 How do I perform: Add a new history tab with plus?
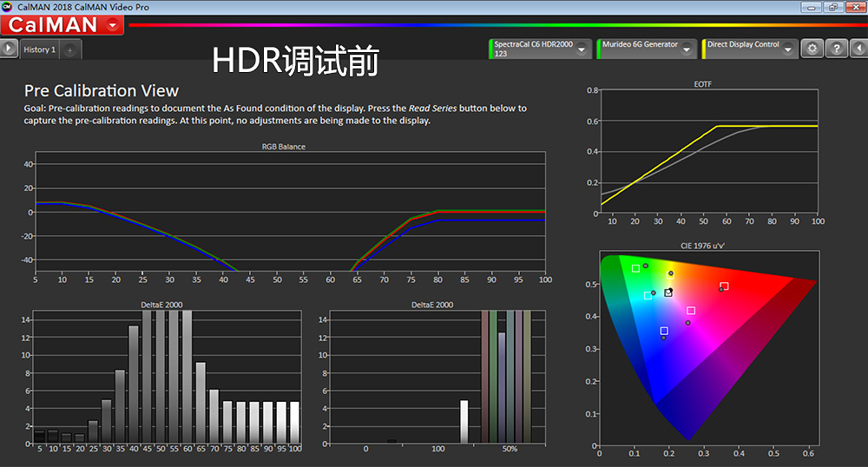click(70, 50)
